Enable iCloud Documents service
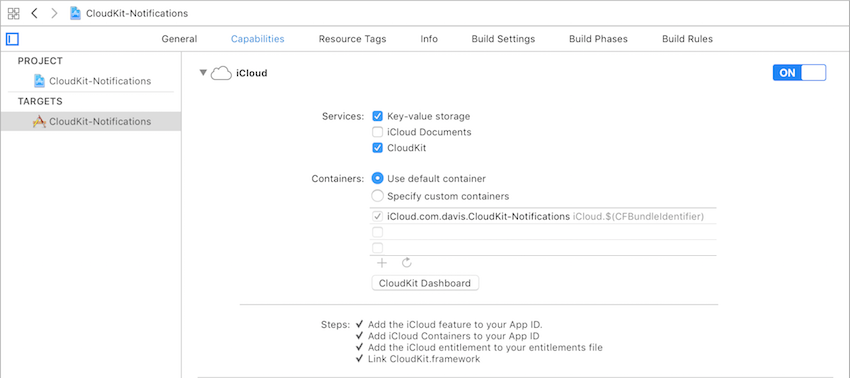Screen dimensions: 850x378 378,132
